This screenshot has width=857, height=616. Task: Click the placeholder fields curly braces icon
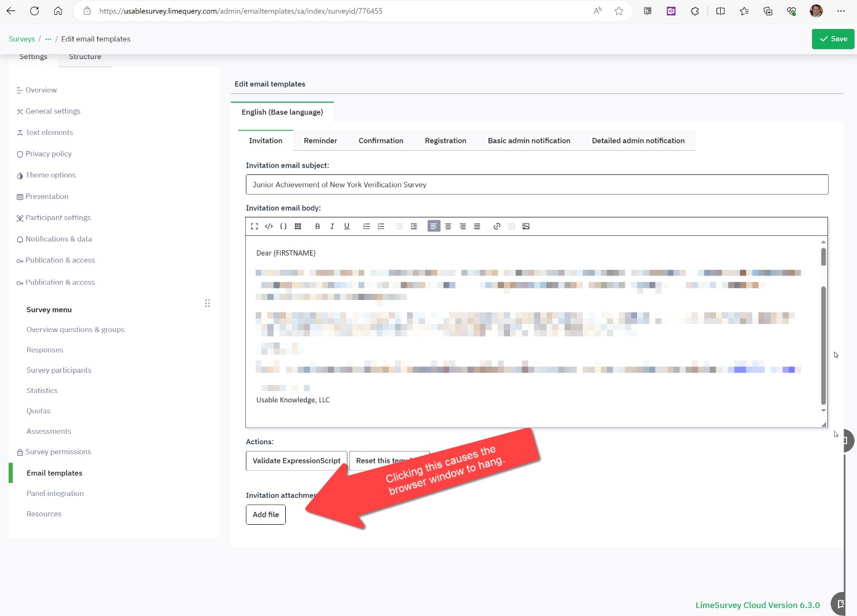coord(283,226)
